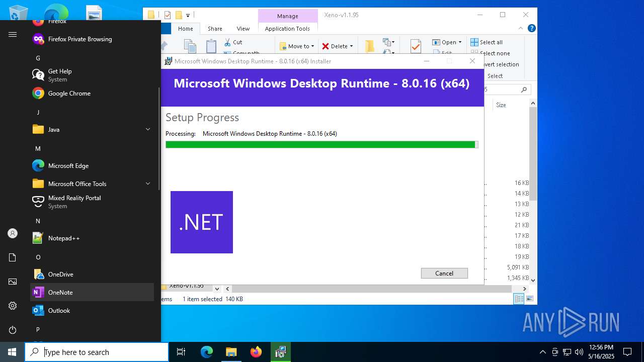
Task: Click the setup progress bar
Action: (321, 145)
